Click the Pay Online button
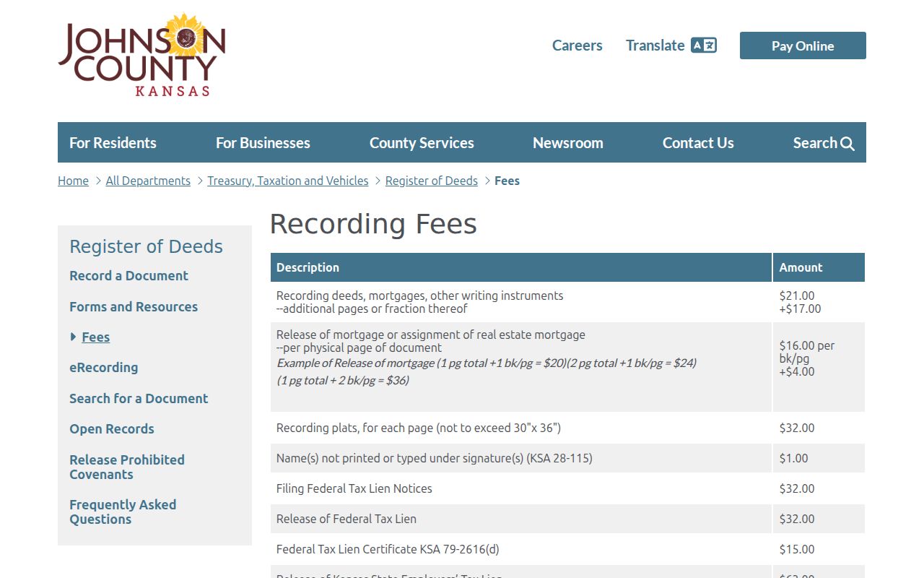The height and width of the screenshot is (578, 924). (803, 46)
